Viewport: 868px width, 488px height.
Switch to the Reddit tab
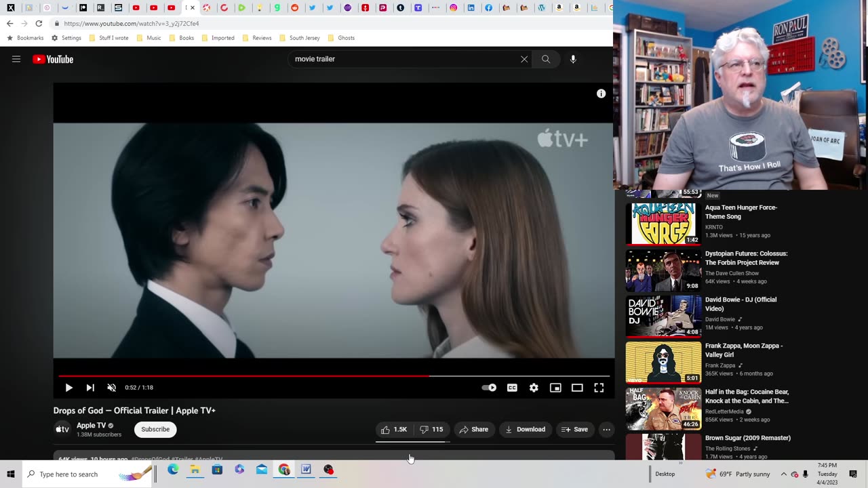pos(295,8)
